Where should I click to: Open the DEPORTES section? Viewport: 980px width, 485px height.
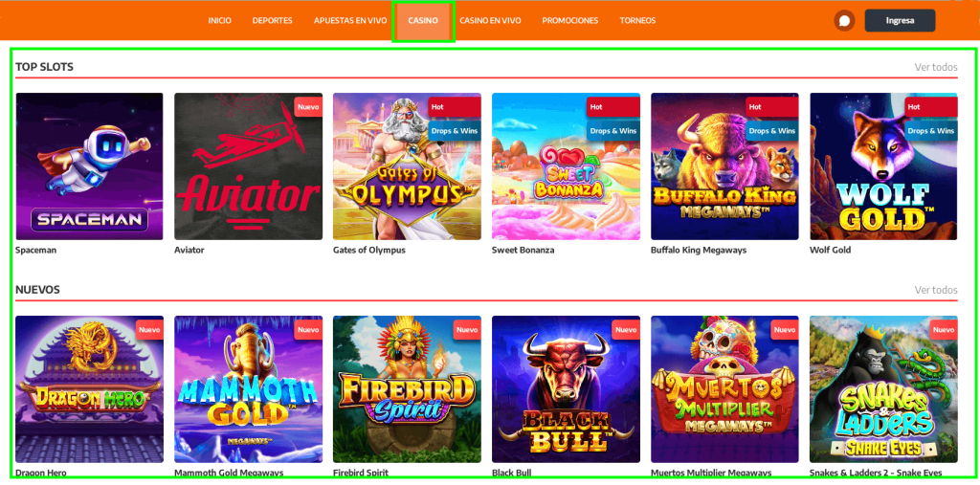(273, 21)
